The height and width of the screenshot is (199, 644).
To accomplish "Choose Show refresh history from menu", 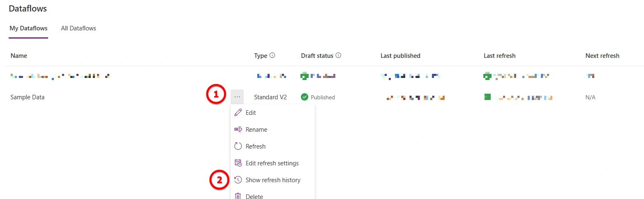I will tap(272, 180).
